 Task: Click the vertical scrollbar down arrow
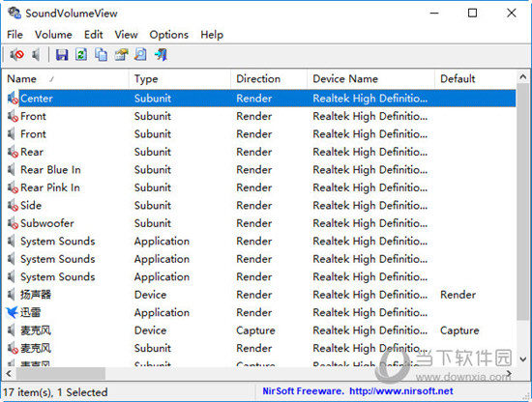tap(523, 359)
